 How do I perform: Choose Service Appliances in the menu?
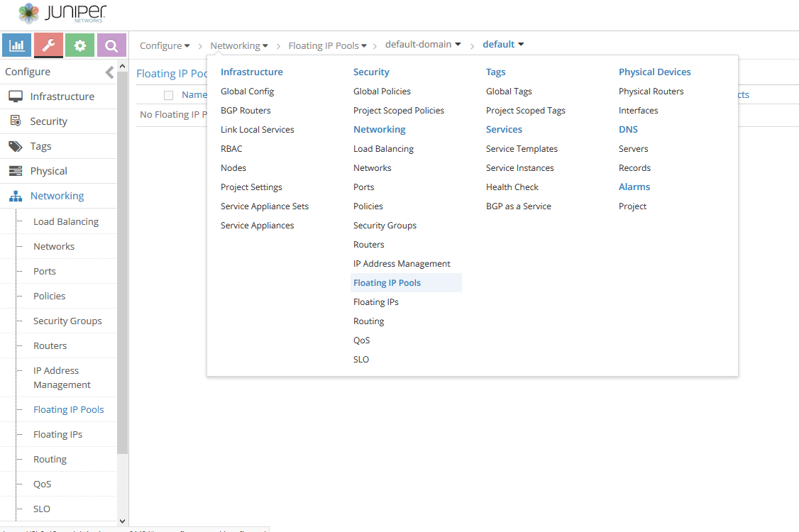tap(258, 226)
